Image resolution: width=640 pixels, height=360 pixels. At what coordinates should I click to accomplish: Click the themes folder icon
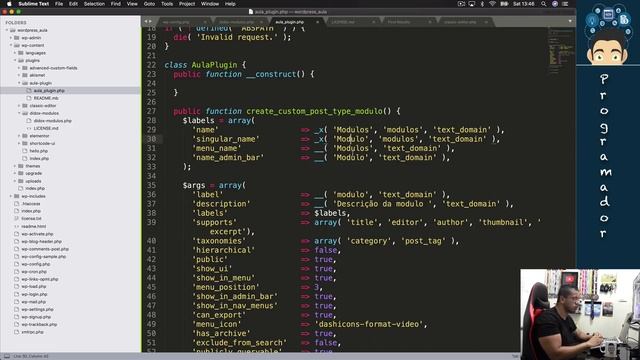click(x=21, y=166)
